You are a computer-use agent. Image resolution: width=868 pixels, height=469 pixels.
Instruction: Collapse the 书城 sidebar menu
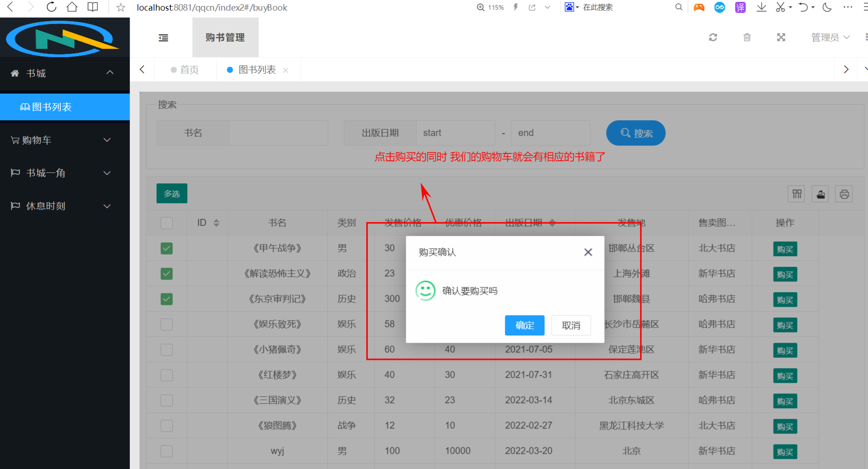[x=64, y=73]
